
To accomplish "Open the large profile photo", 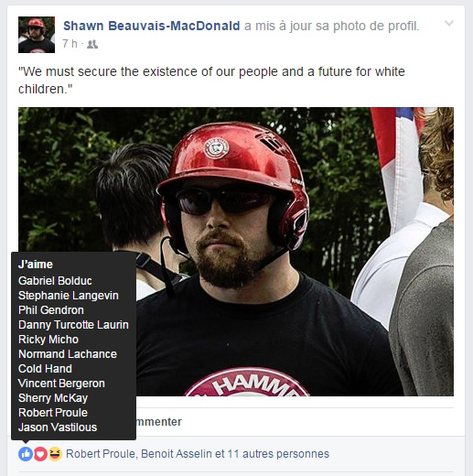I will [x=236, y=252].
